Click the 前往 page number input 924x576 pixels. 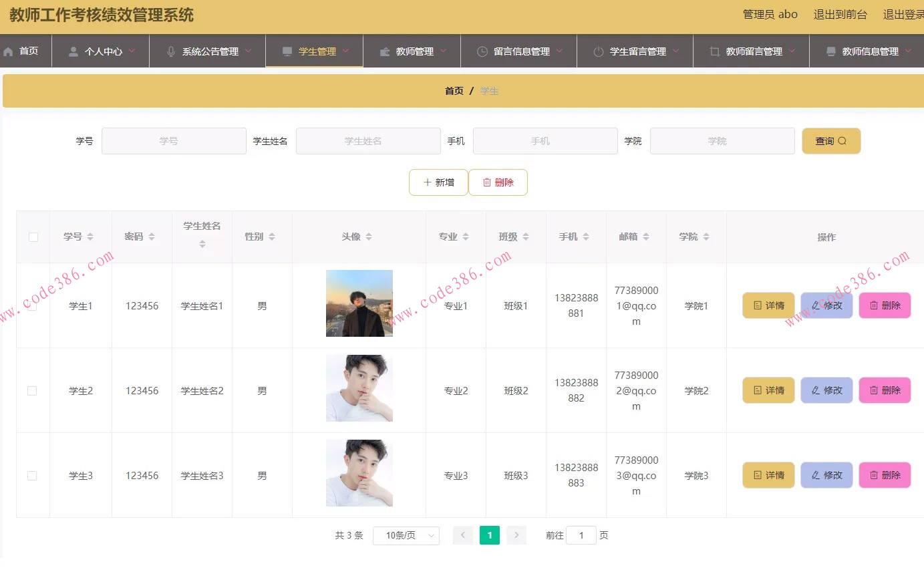coord(581,535)
